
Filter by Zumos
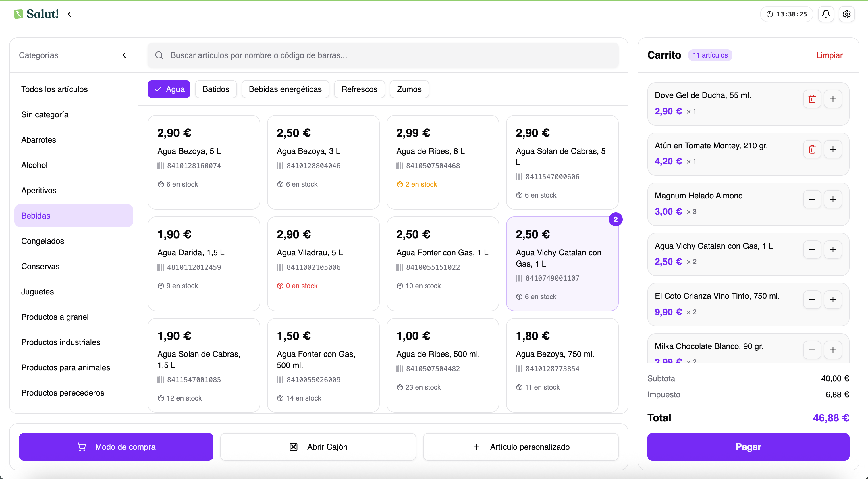tap(409, 89)
